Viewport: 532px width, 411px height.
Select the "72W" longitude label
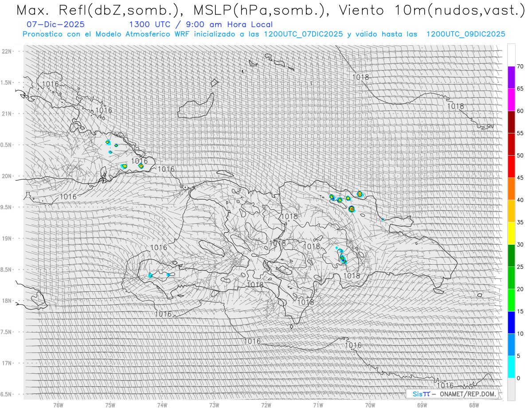coord(266,404)
